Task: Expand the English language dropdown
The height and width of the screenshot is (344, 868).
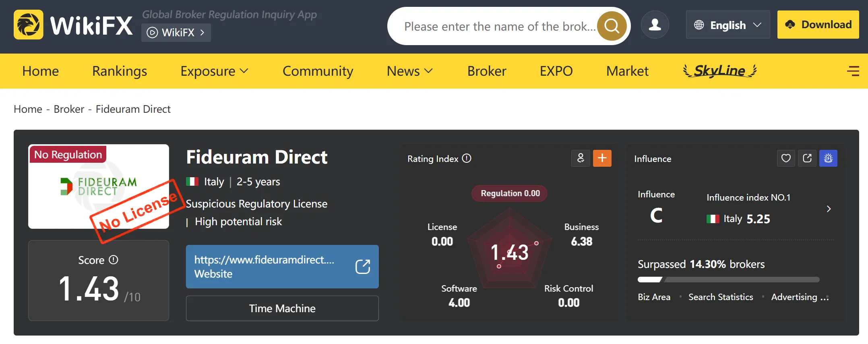Action: pyautogui.click(x=728, y=25)
